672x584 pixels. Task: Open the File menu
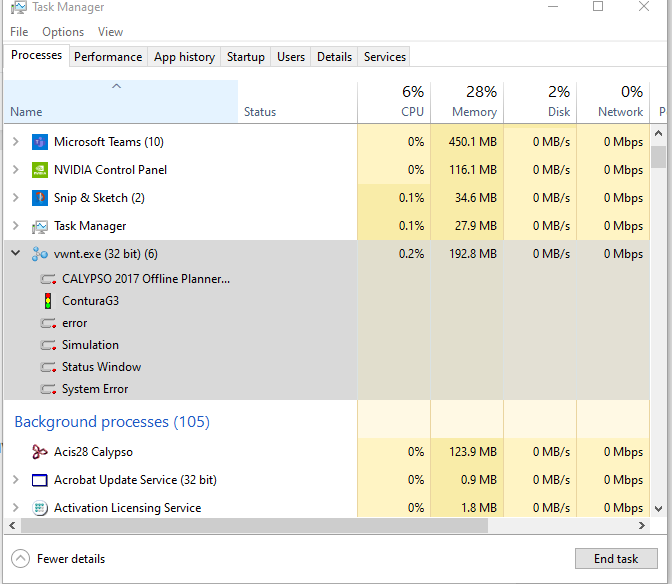pyautogui.click(x=19, y=32)
